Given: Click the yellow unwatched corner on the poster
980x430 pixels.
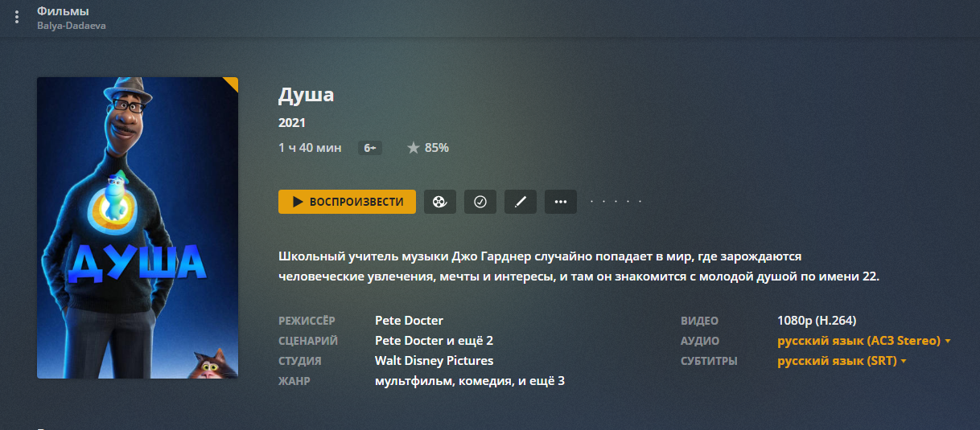Looking at the screenshot, I should tap(232, 83).
